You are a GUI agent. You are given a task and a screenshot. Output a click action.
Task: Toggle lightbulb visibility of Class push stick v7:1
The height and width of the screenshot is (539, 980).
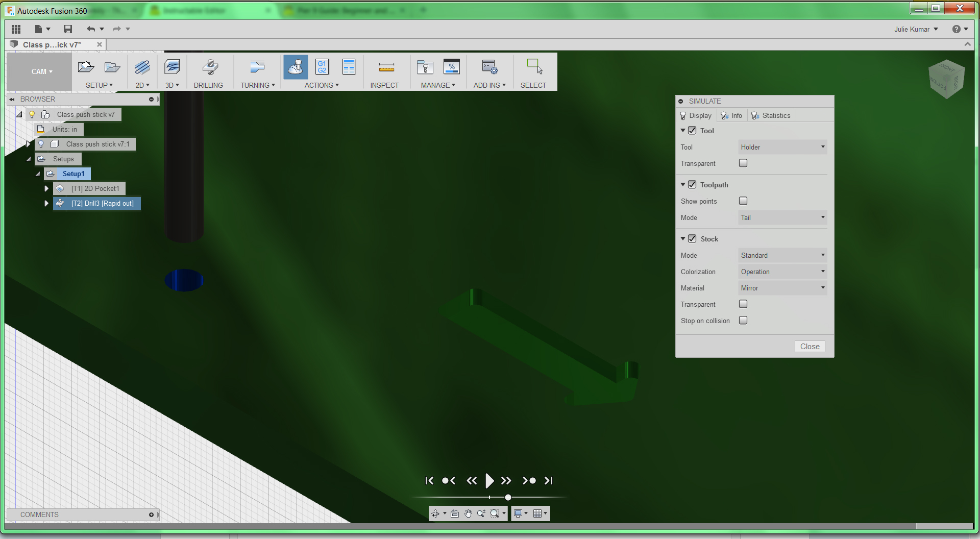(41, 144)
